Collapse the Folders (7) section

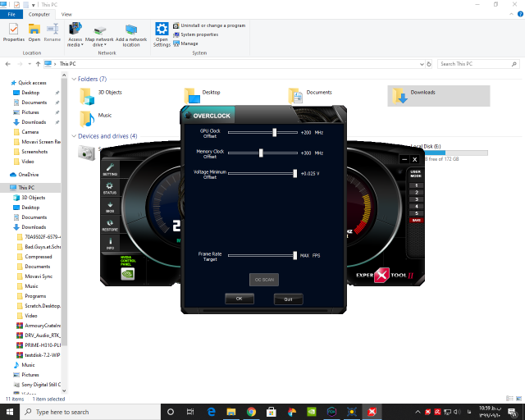[74, 79]
